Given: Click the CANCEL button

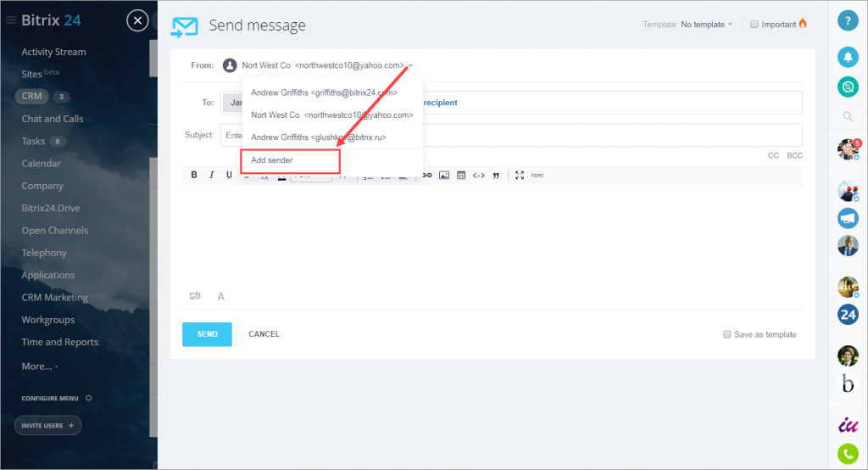Looking at the screenshot, I should point(264,334).
